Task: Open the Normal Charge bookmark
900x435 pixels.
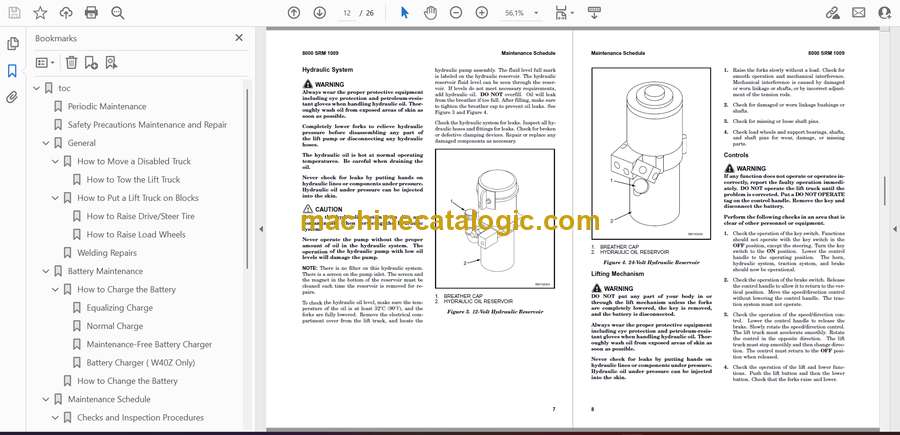Action: (x=115, y=326)
